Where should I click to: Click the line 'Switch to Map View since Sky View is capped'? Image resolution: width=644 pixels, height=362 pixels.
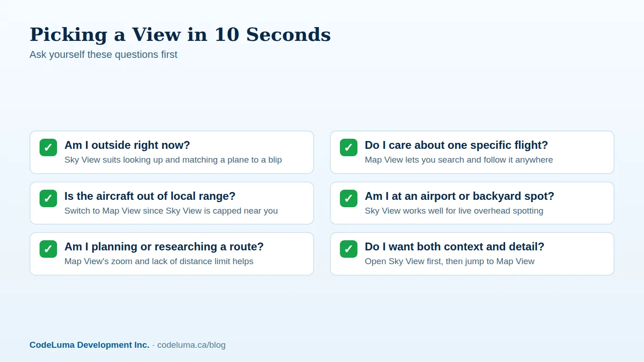pos(171,211)
